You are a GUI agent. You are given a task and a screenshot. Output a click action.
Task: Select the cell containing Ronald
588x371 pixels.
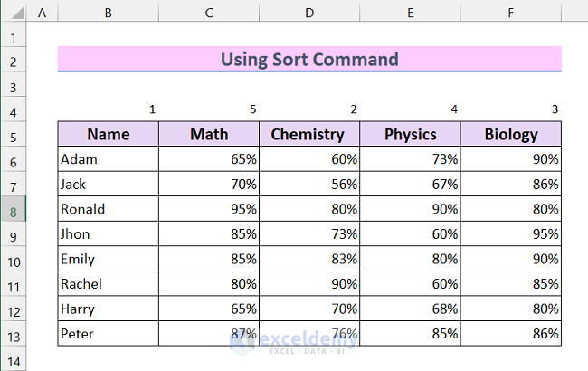click(109, 209)
